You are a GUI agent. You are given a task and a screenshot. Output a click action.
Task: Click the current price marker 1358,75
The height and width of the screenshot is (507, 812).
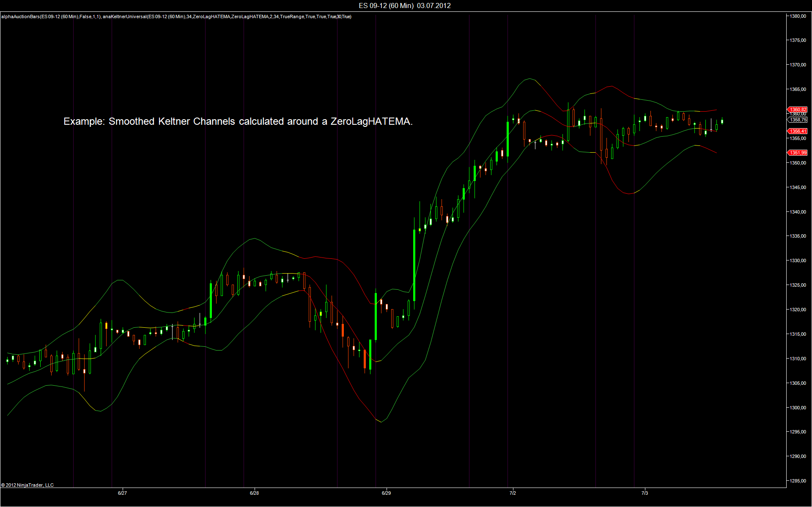pyautogui.click(x=798, y=120)
